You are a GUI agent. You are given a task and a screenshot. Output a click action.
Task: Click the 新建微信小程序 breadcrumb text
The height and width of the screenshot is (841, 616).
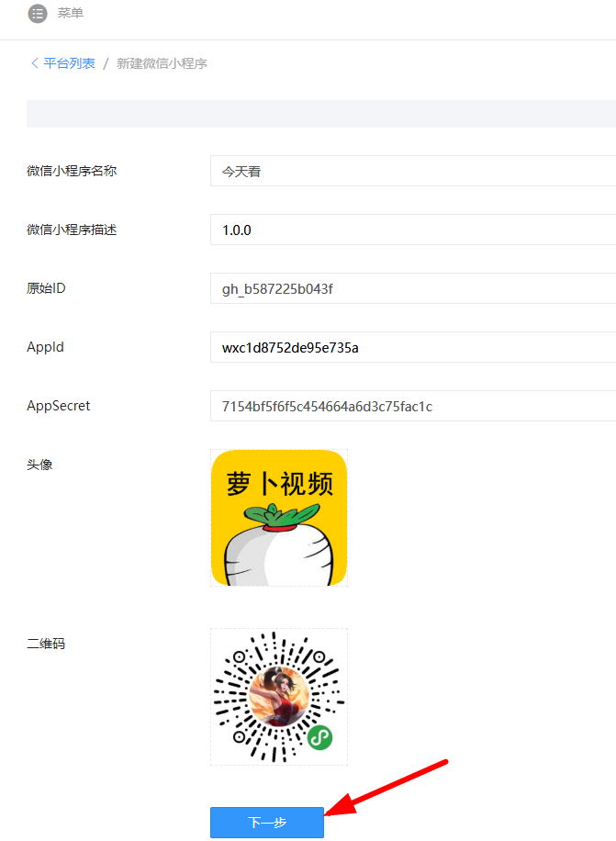tap(162, 63)
